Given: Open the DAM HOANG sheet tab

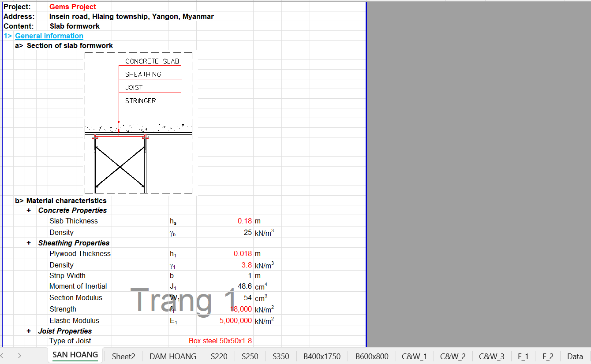Looking at the screenshot, I should [x=173, y=356].
